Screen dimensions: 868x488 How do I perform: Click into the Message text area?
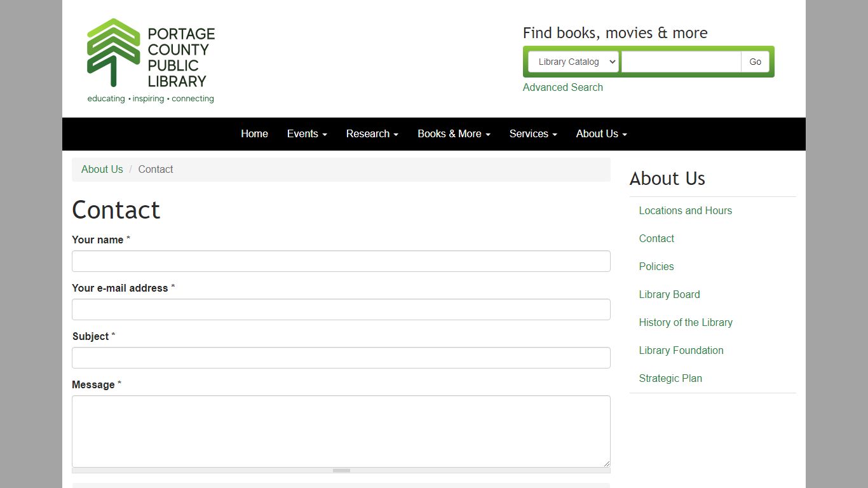341,431
